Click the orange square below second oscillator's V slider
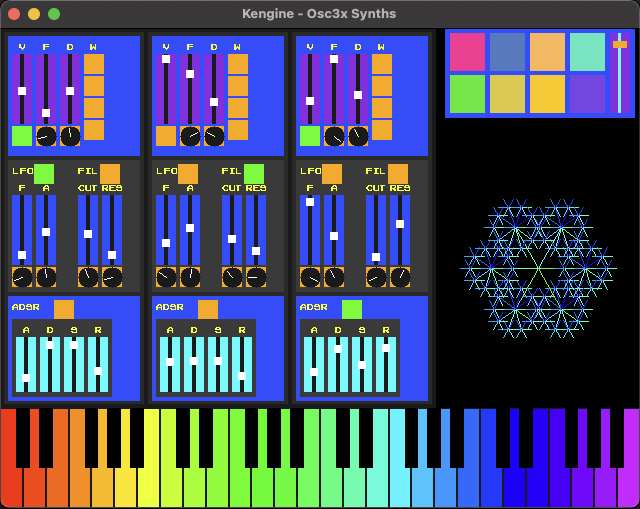Image resolution: width=640 pixels, height=509 pixels. pyautogui.click(x=166, y=136)
